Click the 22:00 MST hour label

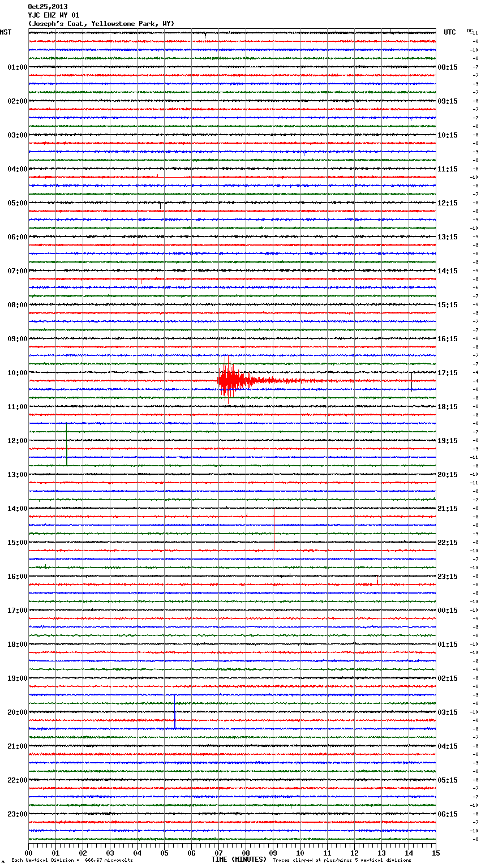point(18,780)
